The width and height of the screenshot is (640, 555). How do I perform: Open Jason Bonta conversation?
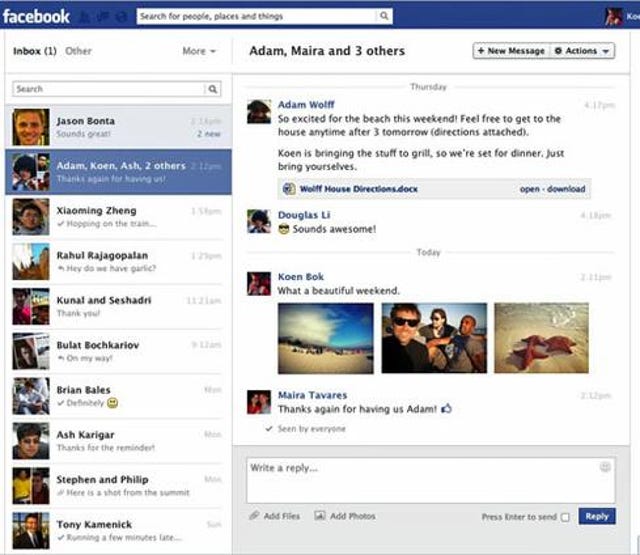click(x=118, y=127)
